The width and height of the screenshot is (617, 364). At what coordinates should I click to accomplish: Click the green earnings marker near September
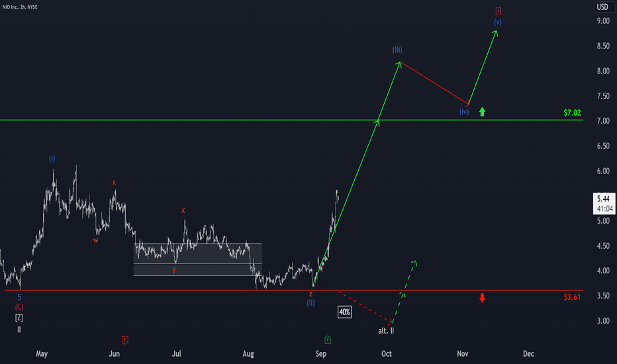(x=328, y=340)
